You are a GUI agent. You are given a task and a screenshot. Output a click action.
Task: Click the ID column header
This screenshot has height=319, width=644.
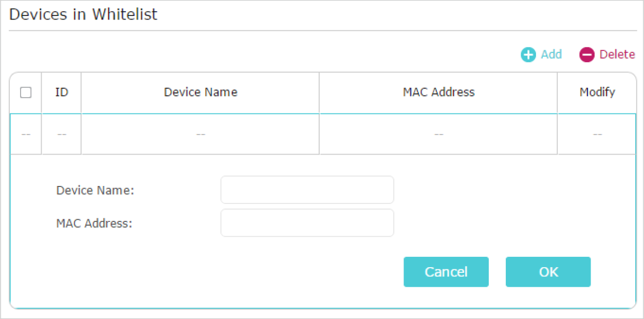tap(62, 92)
